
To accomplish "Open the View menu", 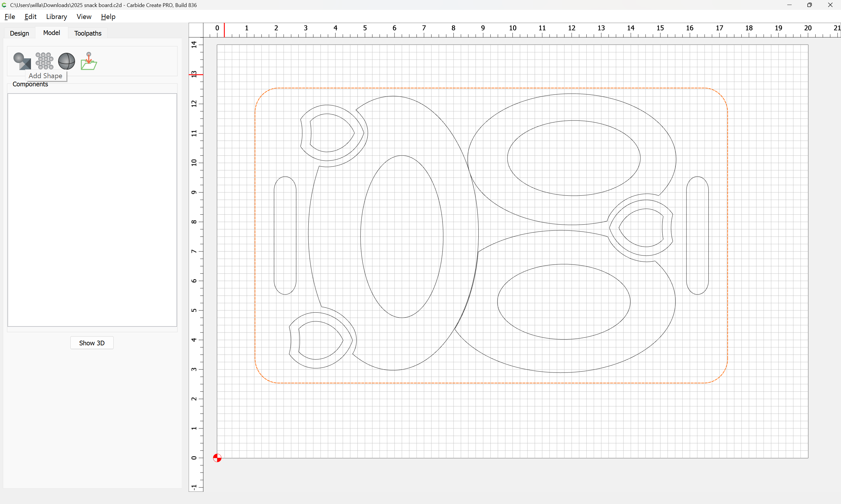I will point(84,17).
